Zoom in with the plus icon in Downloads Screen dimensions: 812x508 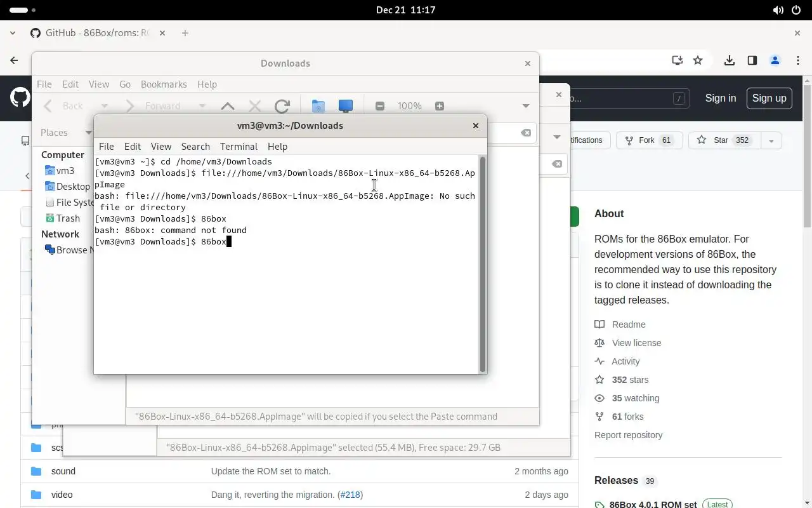[440, 106]
